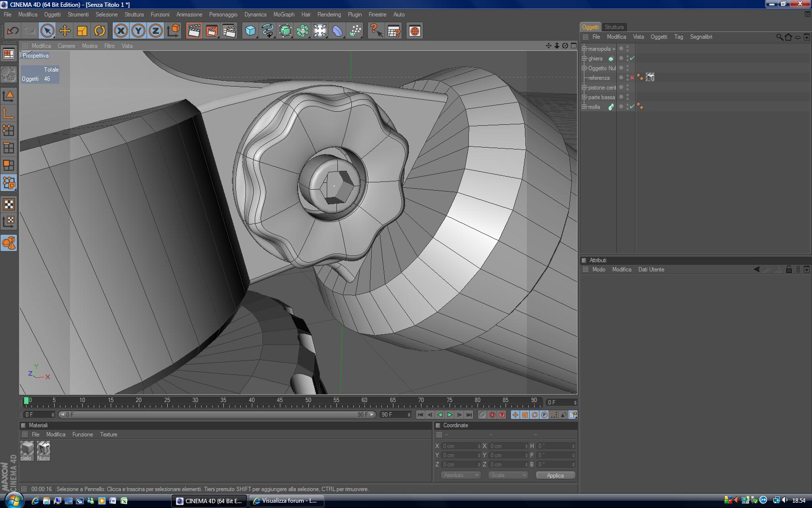Toggle the X axis lock
This screenshot has width=812, height=508.
(121, 31)
